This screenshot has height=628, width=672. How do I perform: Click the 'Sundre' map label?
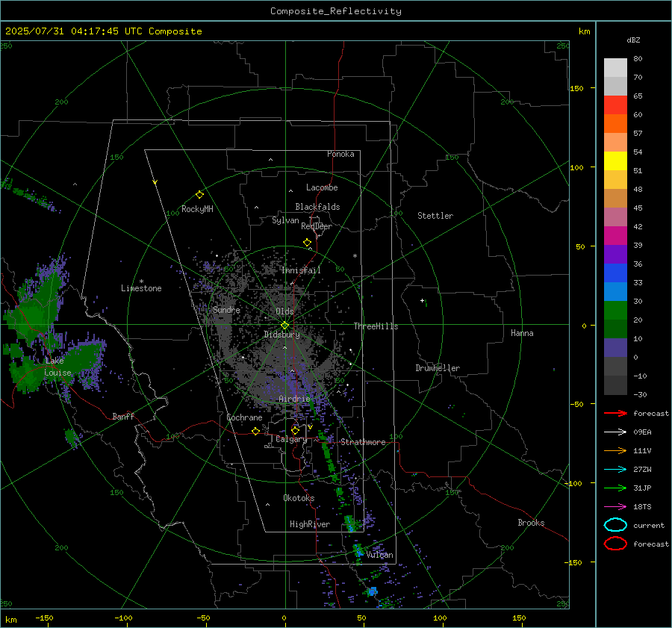226,309
